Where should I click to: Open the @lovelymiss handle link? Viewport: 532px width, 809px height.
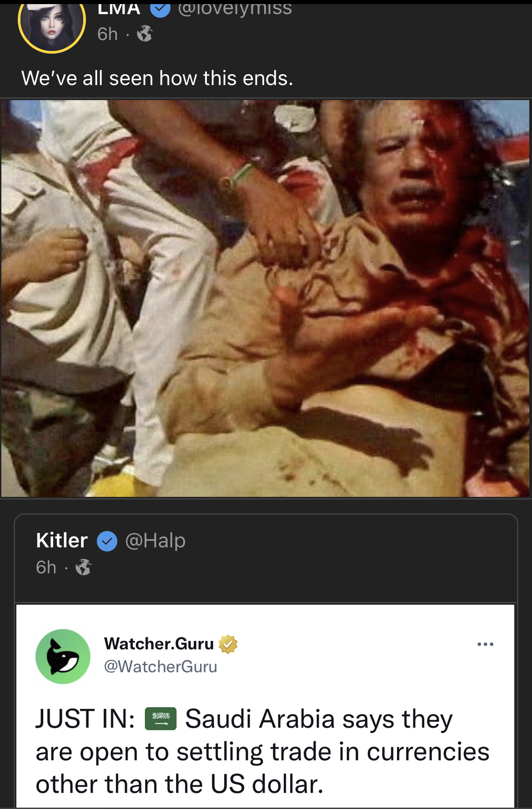click(235, 8)
